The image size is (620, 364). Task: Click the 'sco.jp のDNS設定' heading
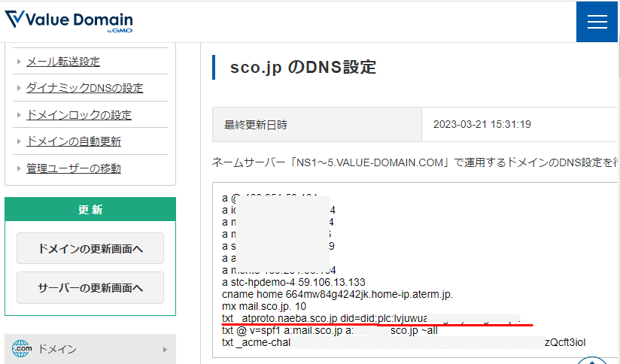pyautogui.click(x=303, y=67)
